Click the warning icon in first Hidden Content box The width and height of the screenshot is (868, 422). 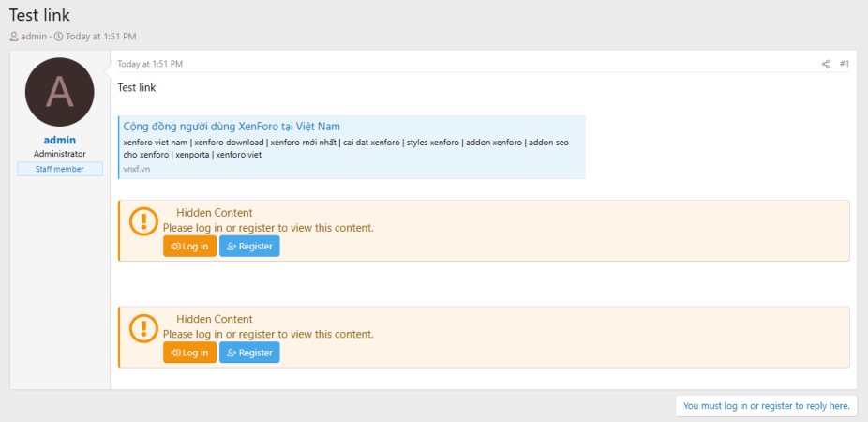(x=143, y=221)
